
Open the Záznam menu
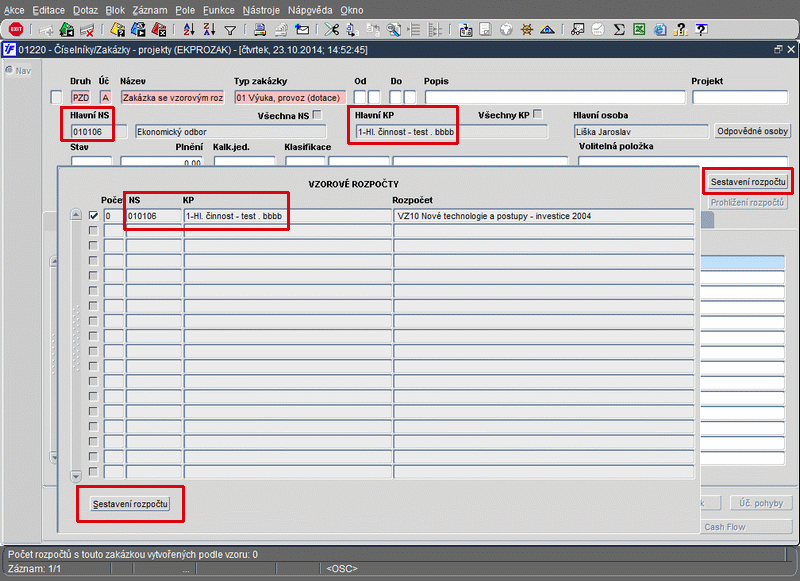coord(150,10)
